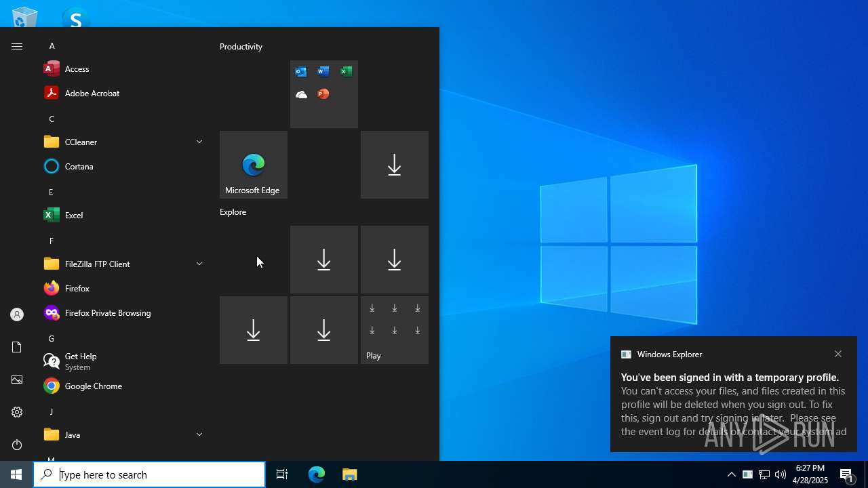Open Cortana from the app list

[x=123, y=166]
